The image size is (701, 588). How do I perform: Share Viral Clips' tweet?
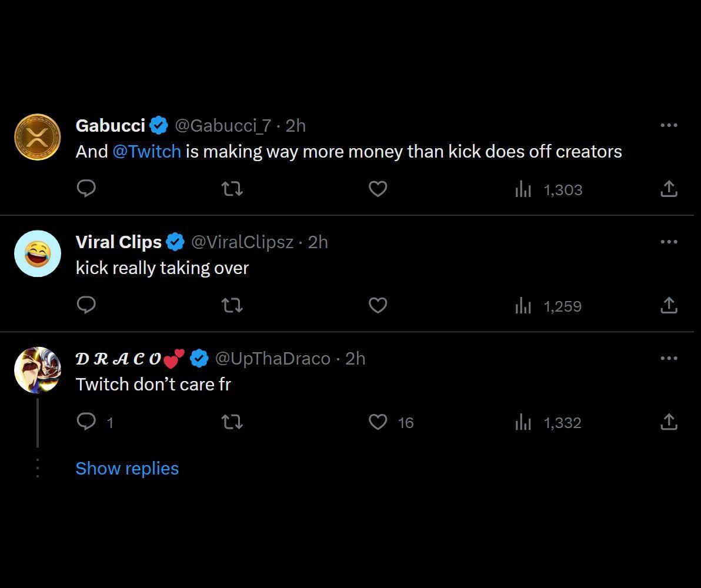coord(669,305)
